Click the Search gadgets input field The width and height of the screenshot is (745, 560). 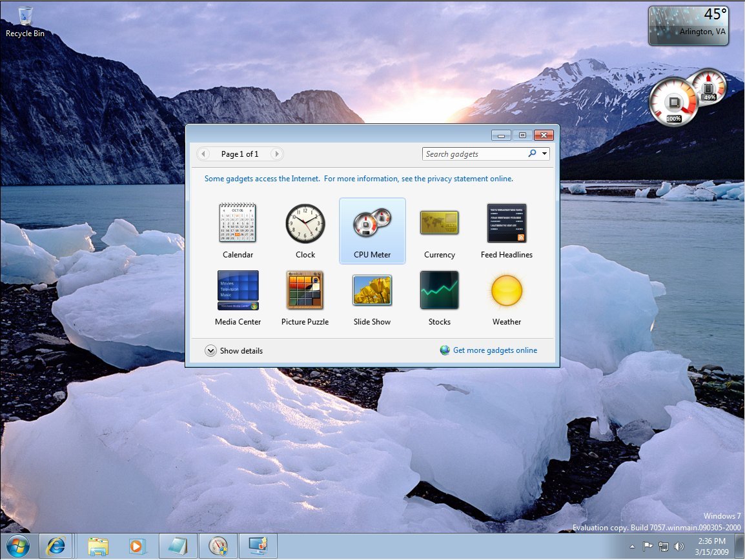click(x=475, y=154)
